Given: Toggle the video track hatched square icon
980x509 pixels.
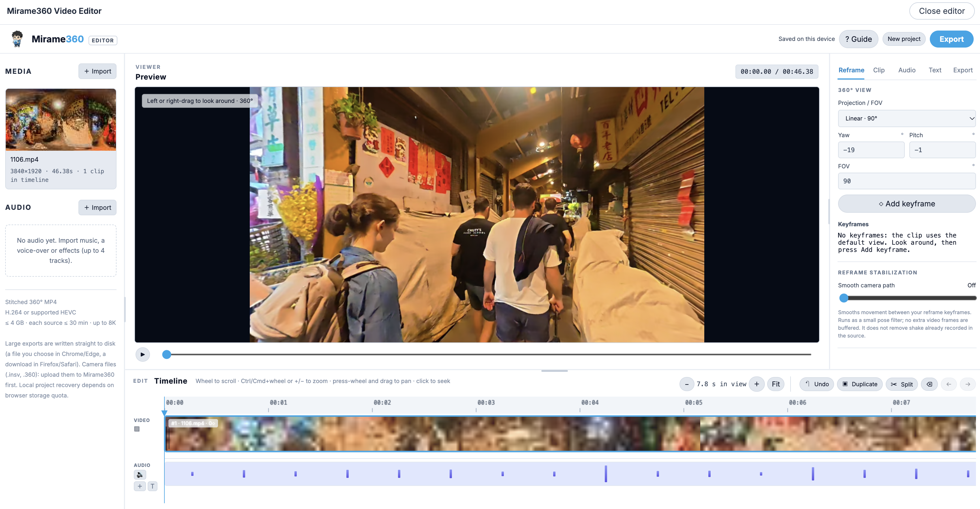Looking at the screenshot, I should (x=137, y=429).
